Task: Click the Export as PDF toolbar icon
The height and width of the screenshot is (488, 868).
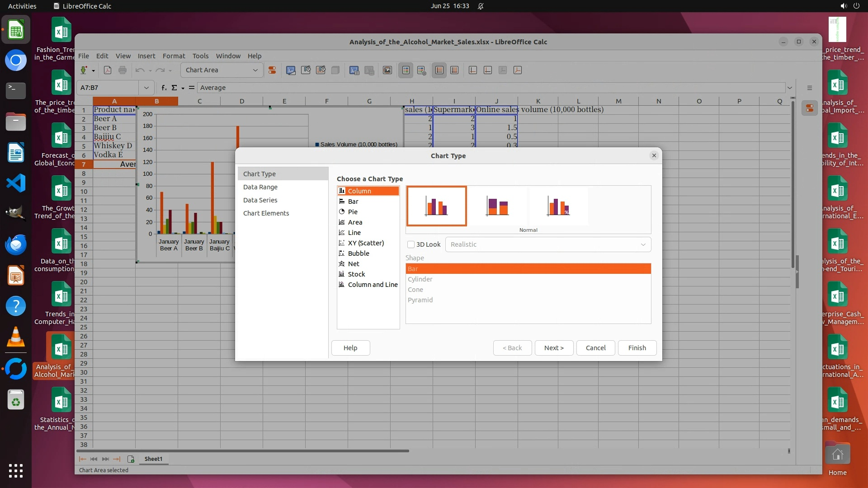Action: click(x=108, y=70)
